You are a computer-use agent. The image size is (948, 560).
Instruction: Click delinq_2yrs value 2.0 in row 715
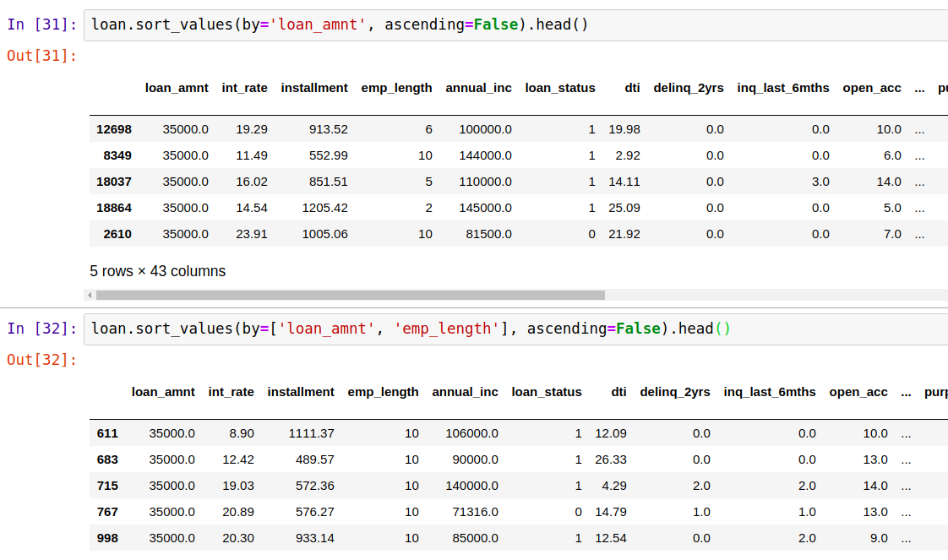[701, 486]
